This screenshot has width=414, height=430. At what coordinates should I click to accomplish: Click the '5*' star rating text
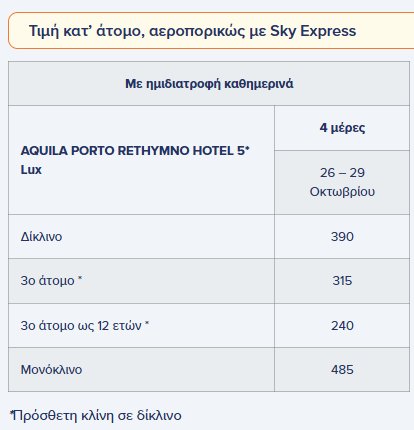tap(243, 150)
